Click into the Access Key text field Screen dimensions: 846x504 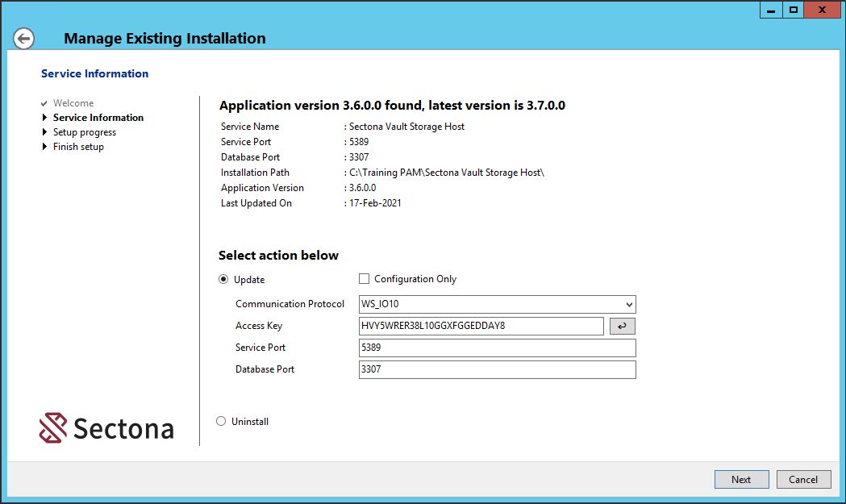481,326
